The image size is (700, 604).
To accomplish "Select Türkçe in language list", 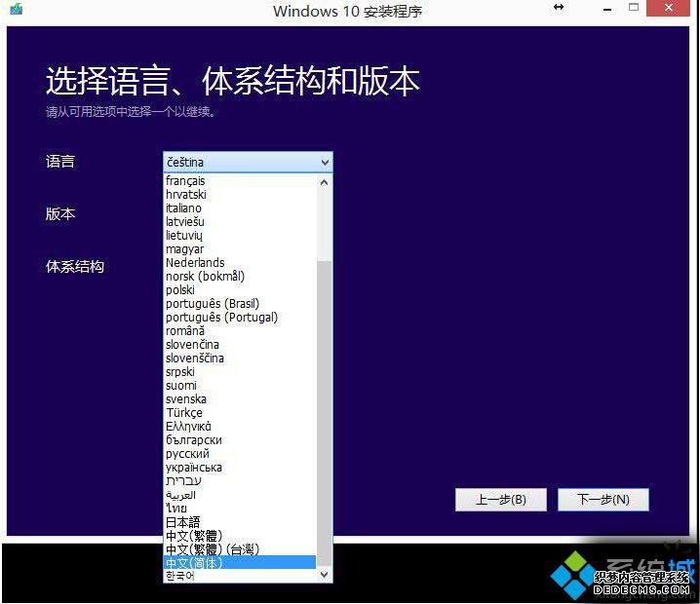I will pos(241,413).
